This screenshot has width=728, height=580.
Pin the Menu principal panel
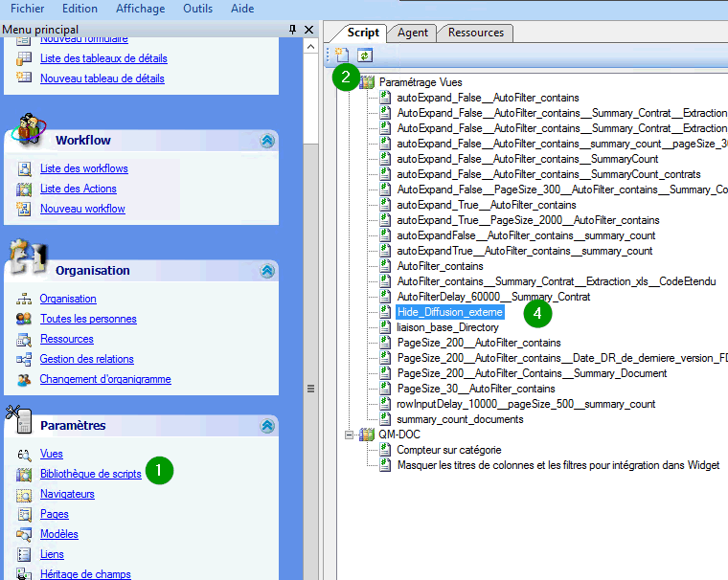point(292,30)
